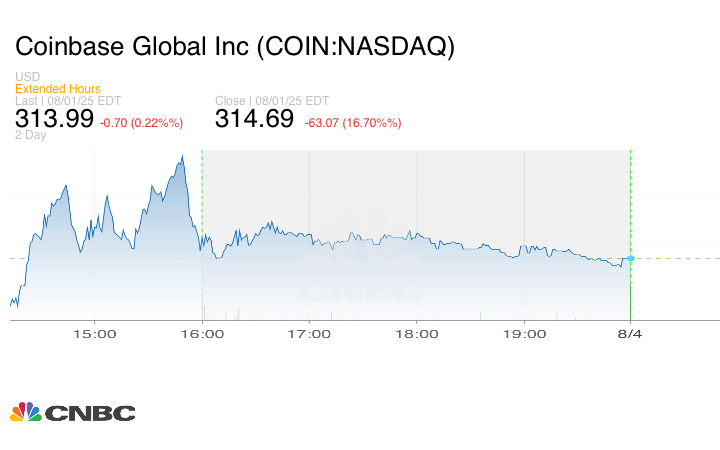Click the last price 313.99
The width and height of the screenshot is (720, 450).
[54, 119]
